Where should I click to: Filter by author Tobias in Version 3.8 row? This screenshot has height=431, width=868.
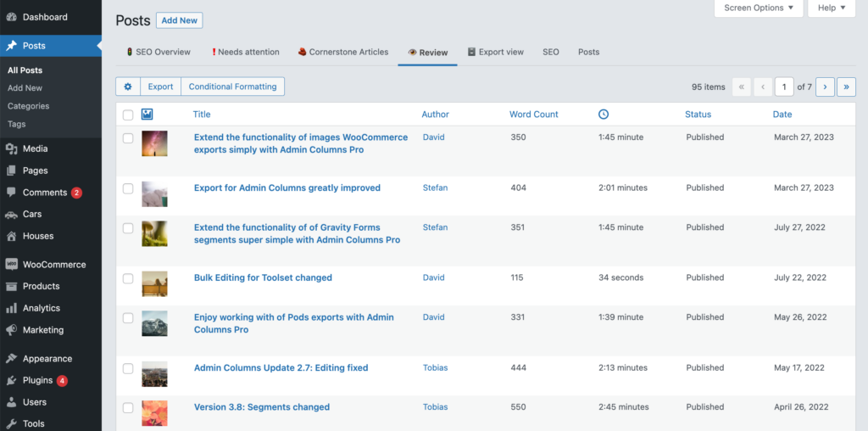(435, 407)
